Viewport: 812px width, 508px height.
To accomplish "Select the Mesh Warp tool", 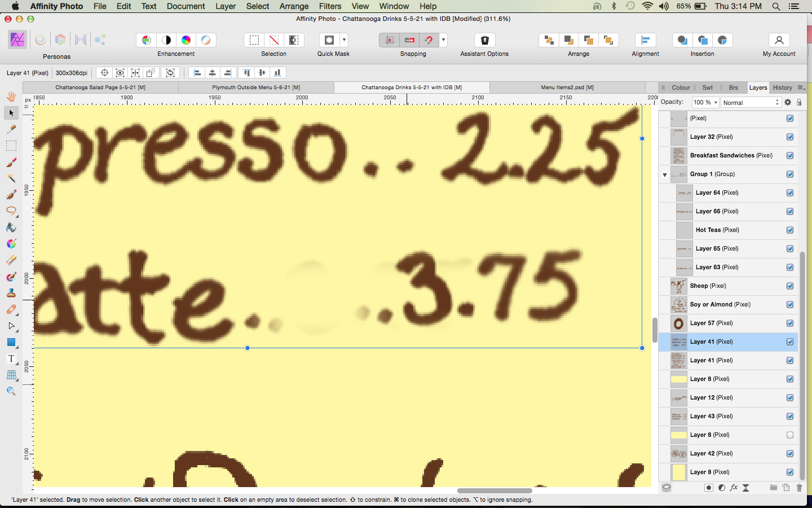I will 11,375.
